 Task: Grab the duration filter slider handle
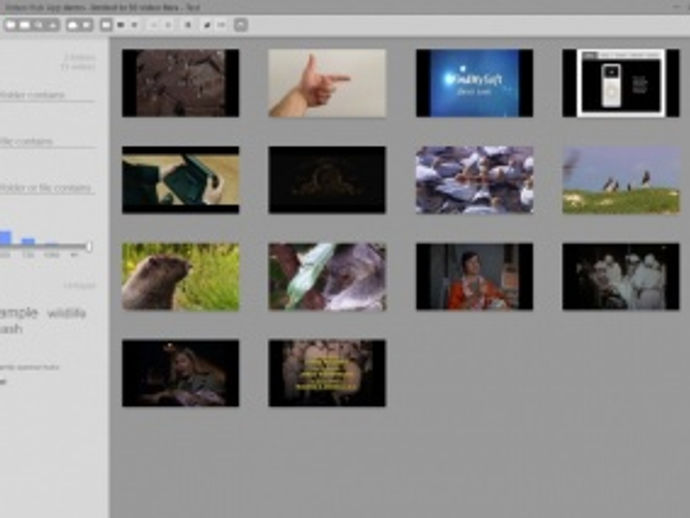coord(89,247)
